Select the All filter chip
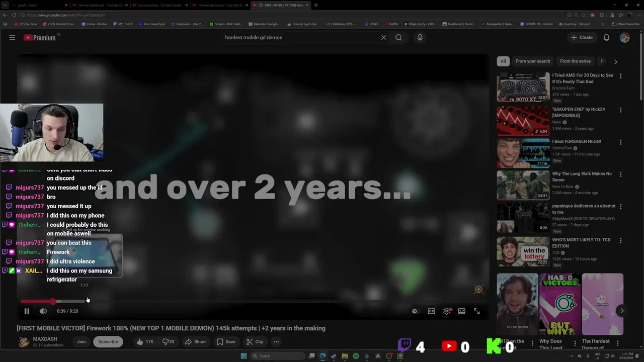This screenshot has height=362, width=644. tap(503, 61)
